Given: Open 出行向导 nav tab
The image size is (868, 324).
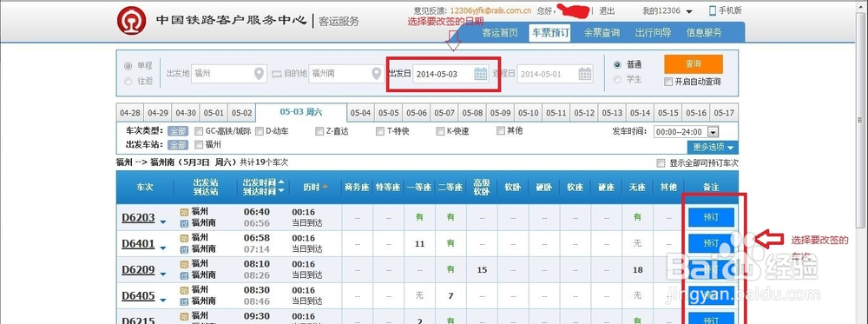Looking at the screenshot, I should [653, 33].
